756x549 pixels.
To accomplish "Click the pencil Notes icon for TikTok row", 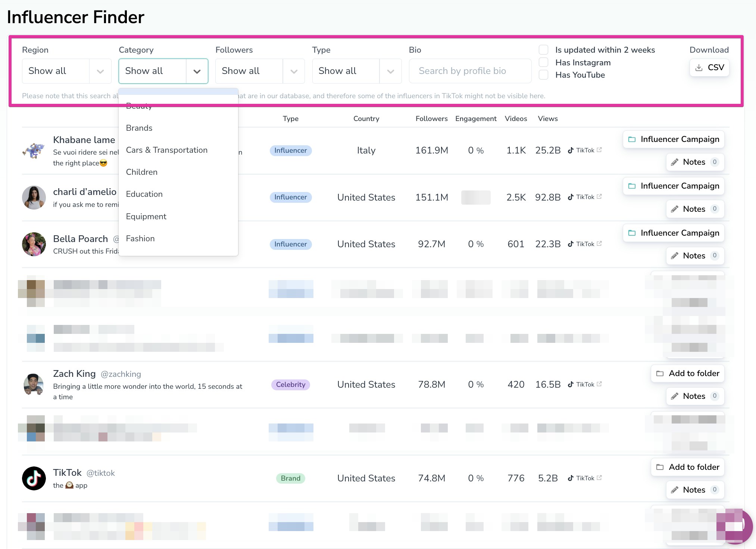I will 675,490.
